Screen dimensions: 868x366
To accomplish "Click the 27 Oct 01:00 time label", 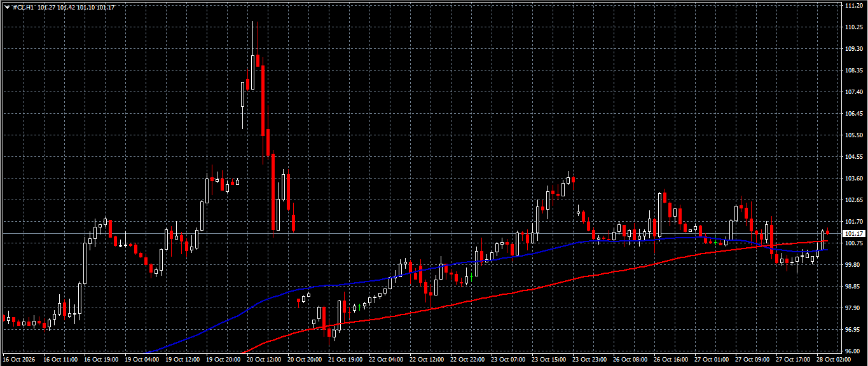I will pyautogui.click(x=712, y=360).
